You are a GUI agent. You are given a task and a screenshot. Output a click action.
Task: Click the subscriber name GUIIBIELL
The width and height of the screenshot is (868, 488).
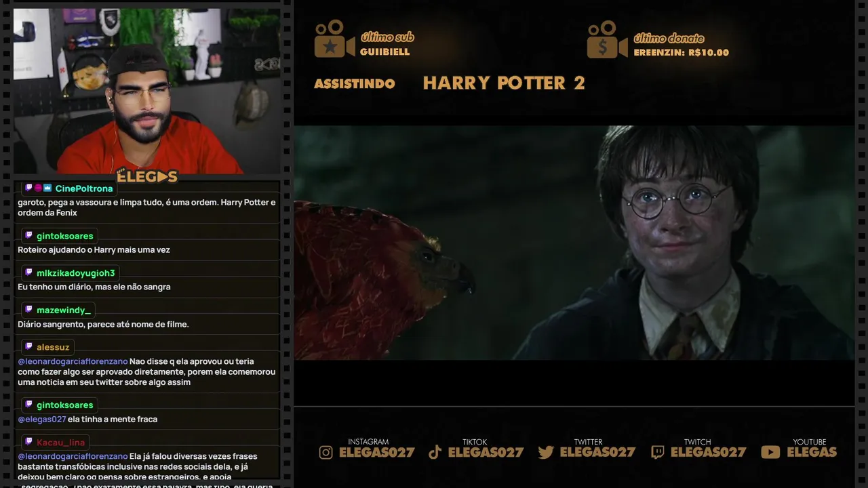385,52
